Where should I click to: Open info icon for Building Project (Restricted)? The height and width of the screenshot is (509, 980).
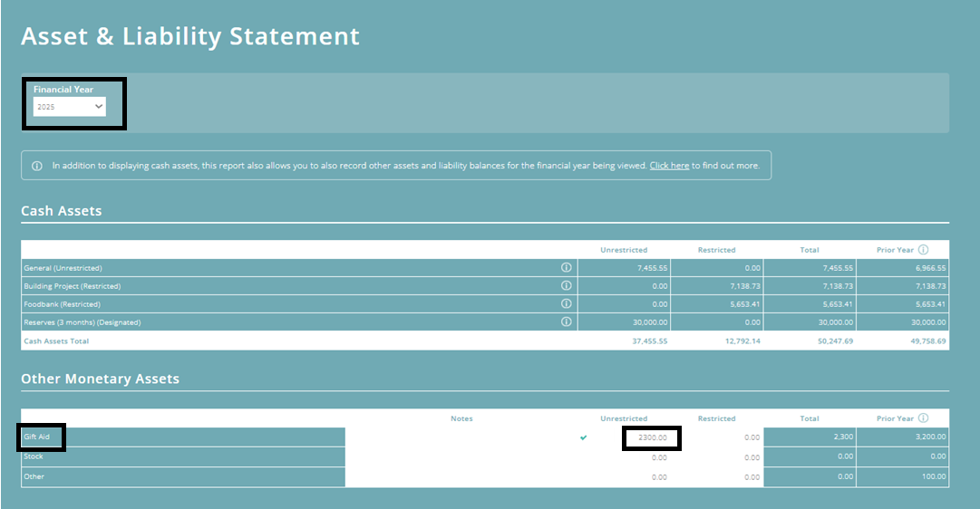coord(567,285)
